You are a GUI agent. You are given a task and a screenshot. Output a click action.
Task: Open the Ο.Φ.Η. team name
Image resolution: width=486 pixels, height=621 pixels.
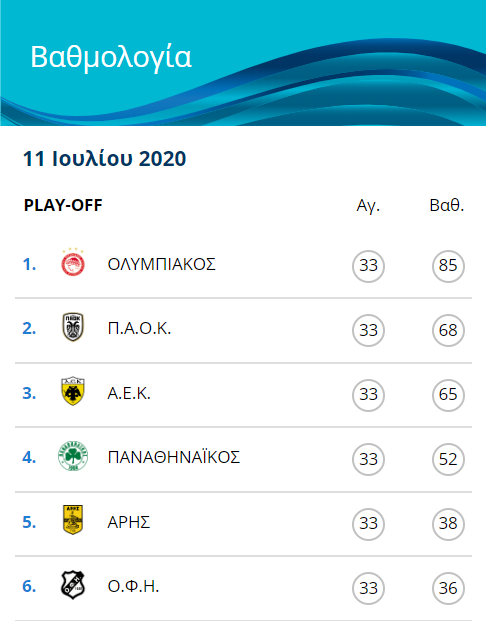[x=133, y=587]
